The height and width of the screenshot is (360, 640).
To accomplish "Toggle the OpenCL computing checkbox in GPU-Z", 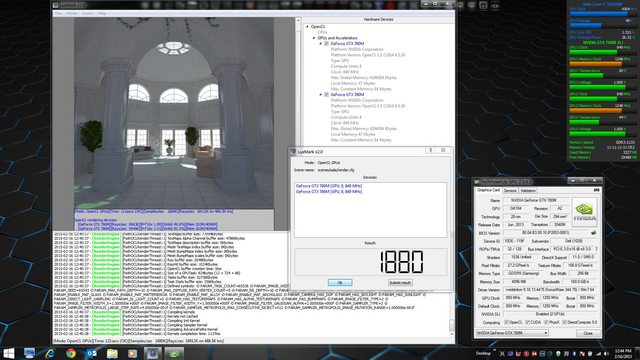I will pos(507,322).
